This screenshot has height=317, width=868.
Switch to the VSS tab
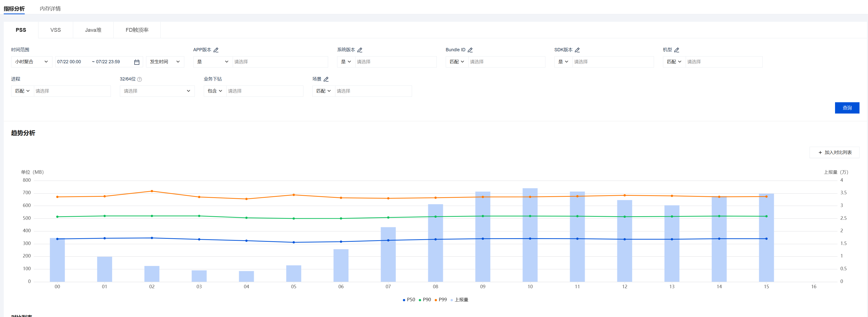[56, 30]
